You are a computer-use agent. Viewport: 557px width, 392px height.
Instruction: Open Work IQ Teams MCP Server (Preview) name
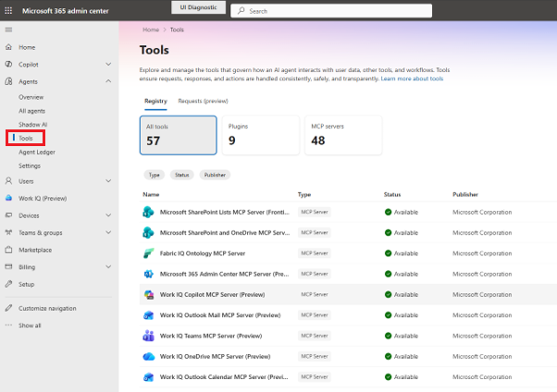click(x=211, y=336)
